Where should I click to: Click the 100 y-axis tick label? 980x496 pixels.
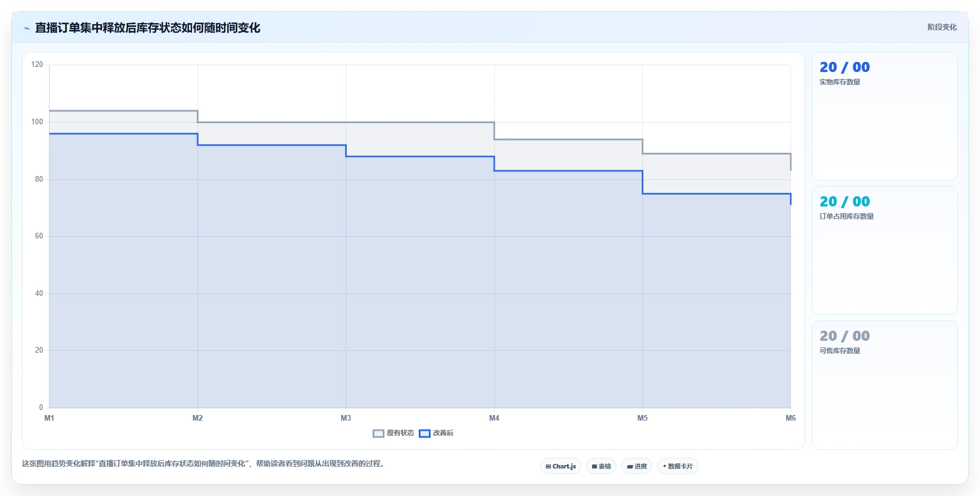pos(37,121)
